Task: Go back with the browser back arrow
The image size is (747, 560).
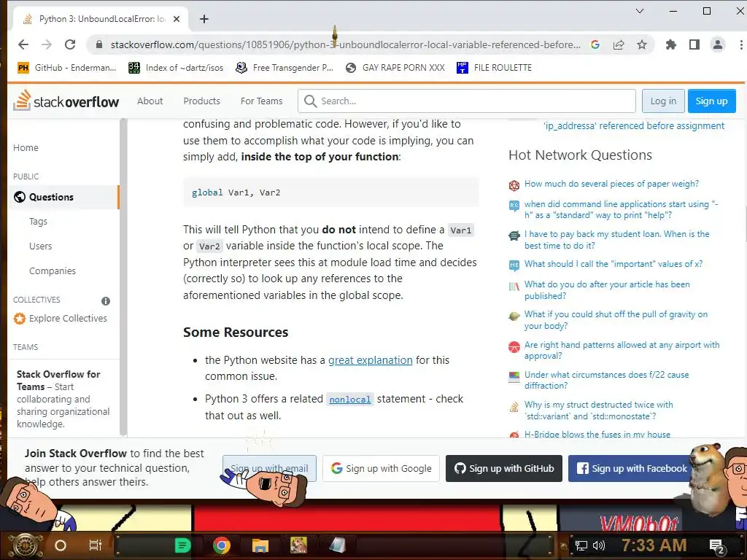Action: click(x=23, y=44)
